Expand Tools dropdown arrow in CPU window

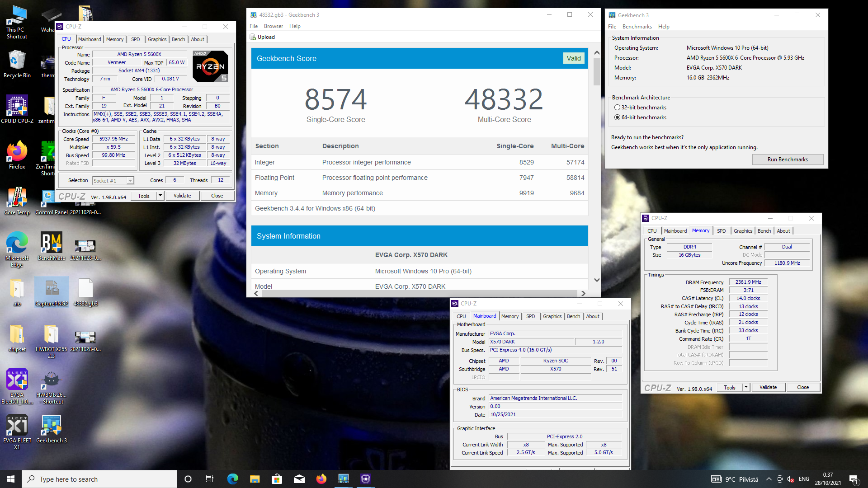160,196
